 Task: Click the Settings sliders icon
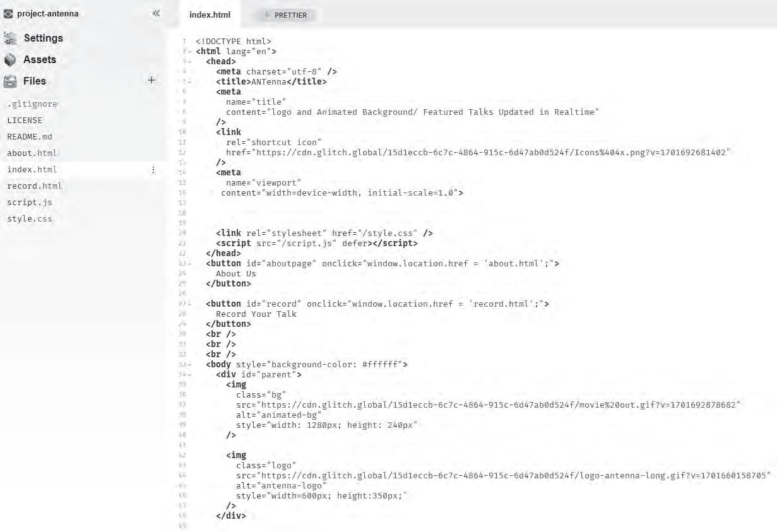[9, 38]
